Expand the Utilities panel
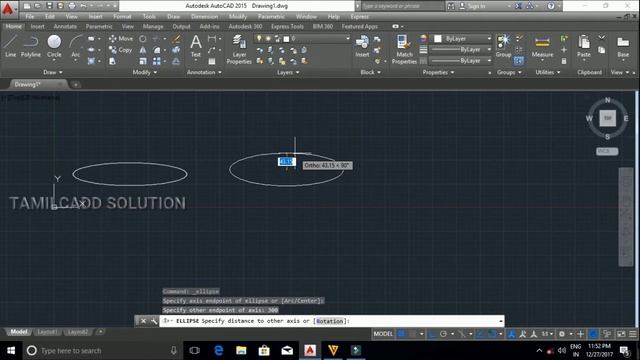Image resolution: width=640 pixels, height=360 pixels. tap(548, 72)
